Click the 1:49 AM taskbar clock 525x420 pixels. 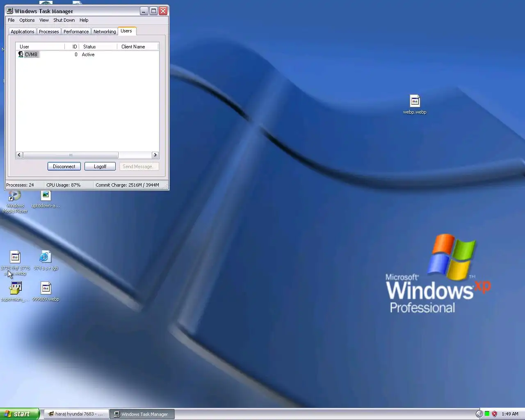click(510, 414)
